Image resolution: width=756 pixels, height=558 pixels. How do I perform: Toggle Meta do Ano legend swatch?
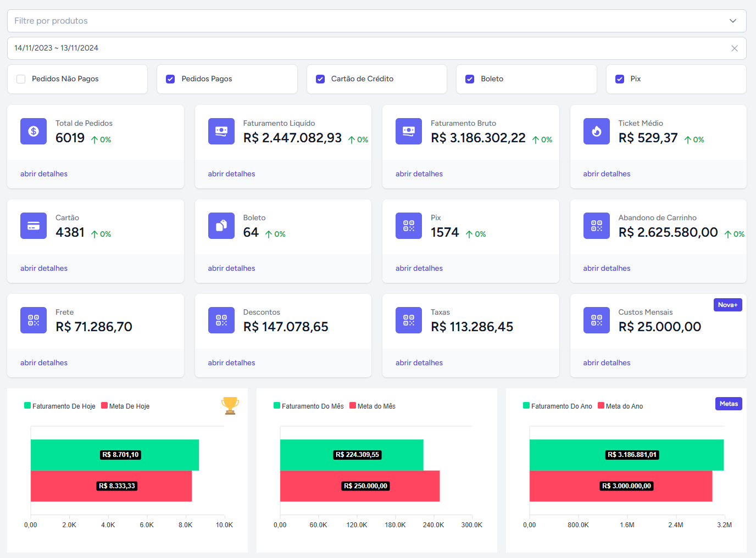pos(601,406)
